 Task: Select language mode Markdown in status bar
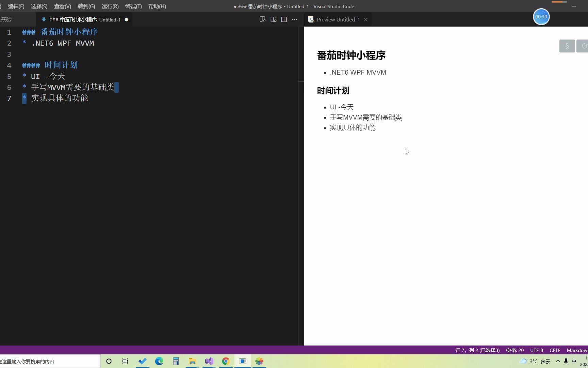[577, 350]
